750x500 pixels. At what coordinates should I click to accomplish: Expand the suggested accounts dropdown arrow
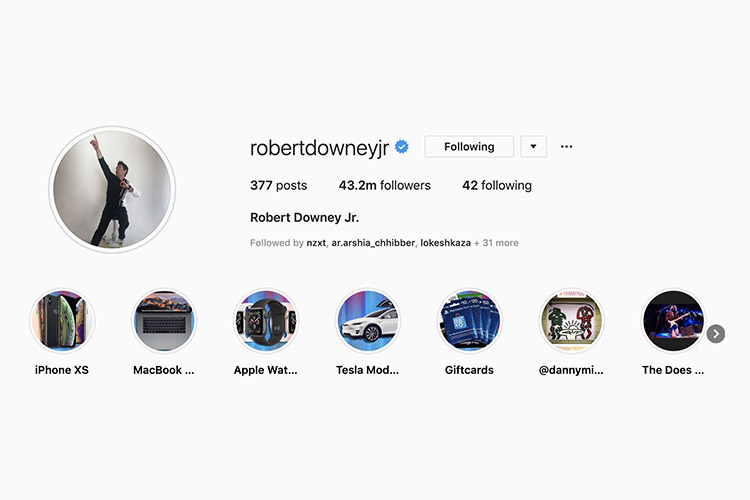[533, 146]
